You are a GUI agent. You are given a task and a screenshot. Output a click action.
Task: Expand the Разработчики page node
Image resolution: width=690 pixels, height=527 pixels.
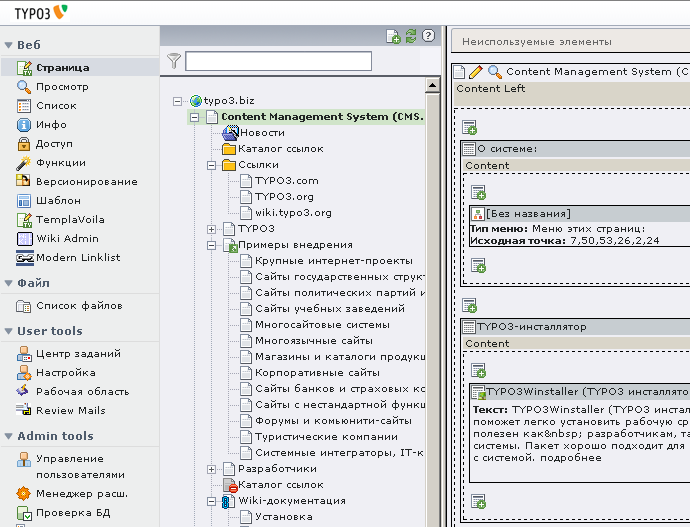click(211, 469)
